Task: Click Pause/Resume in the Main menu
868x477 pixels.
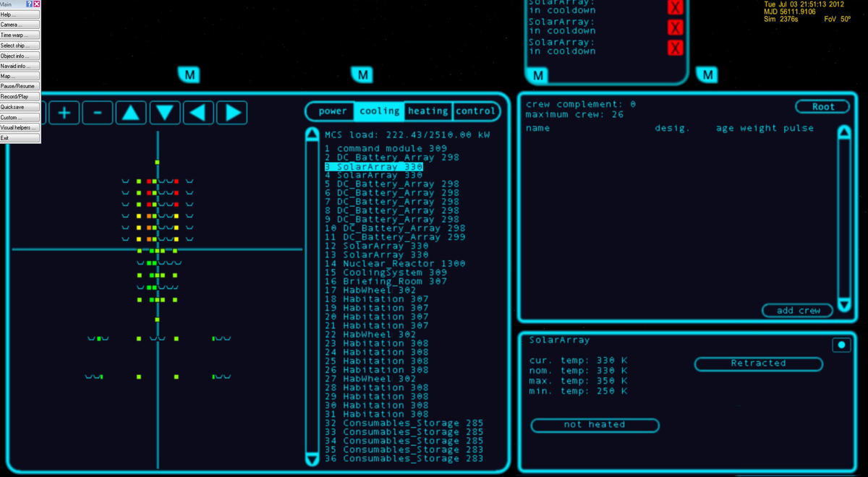Action: click(20, 86)
